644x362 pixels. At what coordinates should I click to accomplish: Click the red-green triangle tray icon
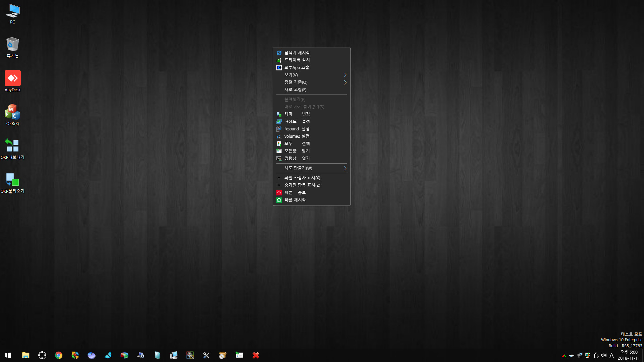(x=564, y=356)
